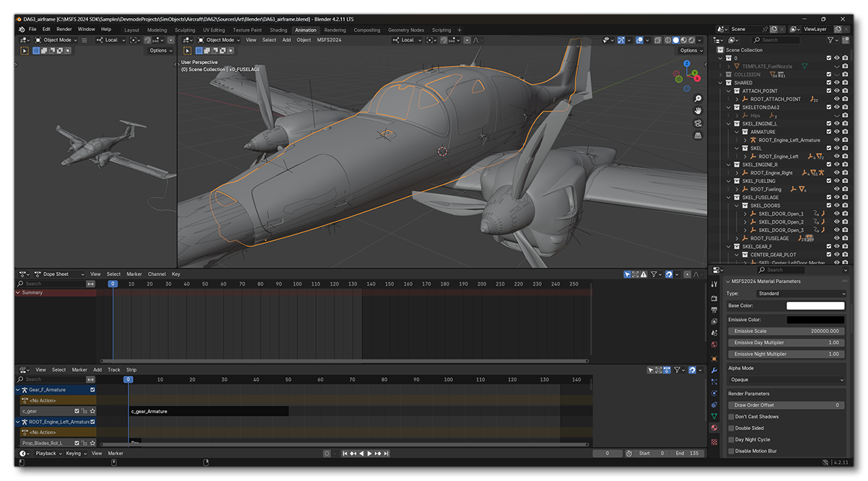This screenshot has height=481, width=868.
Task: Click the search magnifier in the Outliner header
Action: pos(757,40)
